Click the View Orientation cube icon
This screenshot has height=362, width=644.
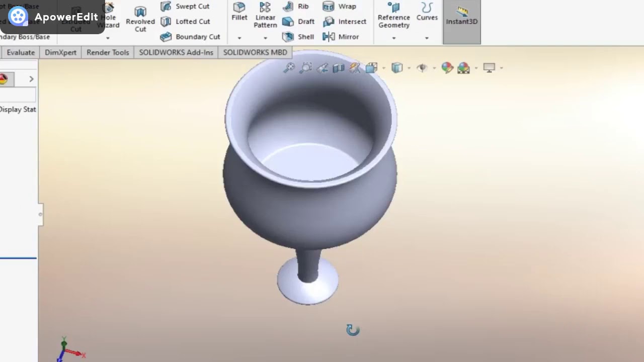click(x=372, y=68)
